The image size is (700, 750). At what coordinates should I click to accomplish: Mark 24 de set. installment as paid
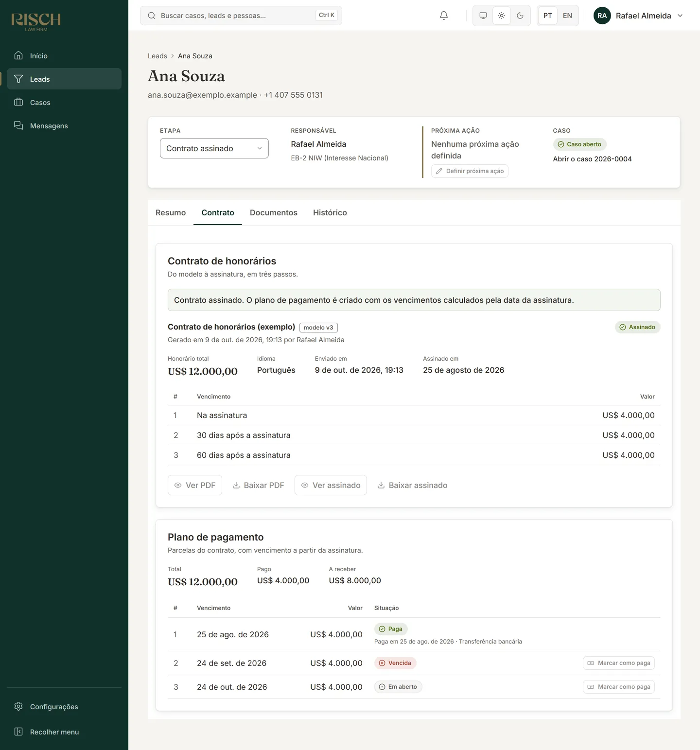[619, 663]
